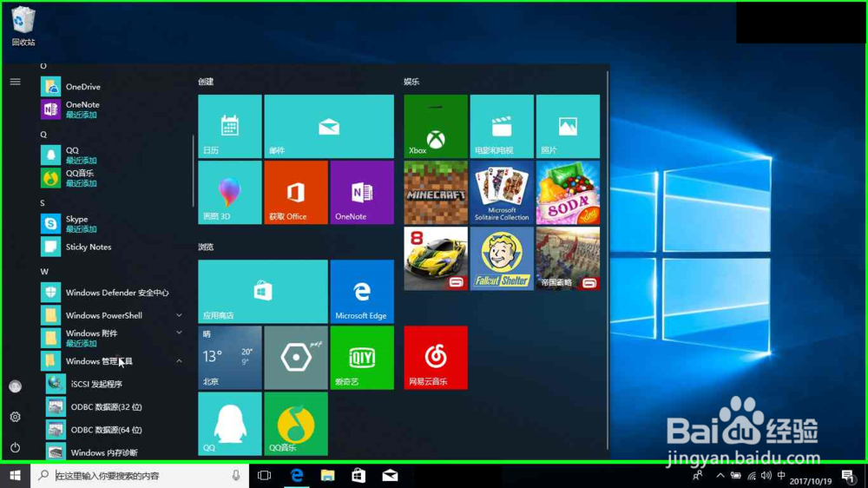Open the Get Office (获取 Office) tile
Viewport: 868px width, 488px height.
pyautogui.click(x=296, y=192)
